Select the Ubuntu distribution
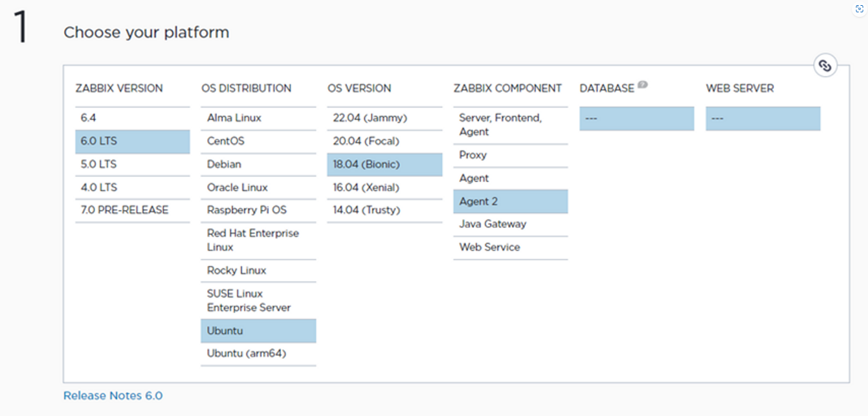 click(258, 331)
